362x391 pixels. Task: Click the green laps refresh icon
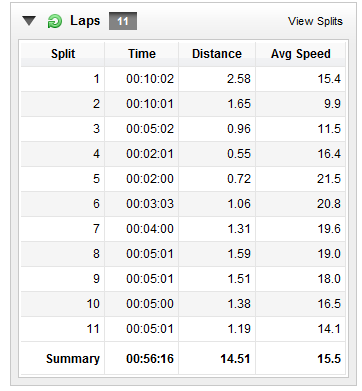(54, 21)
